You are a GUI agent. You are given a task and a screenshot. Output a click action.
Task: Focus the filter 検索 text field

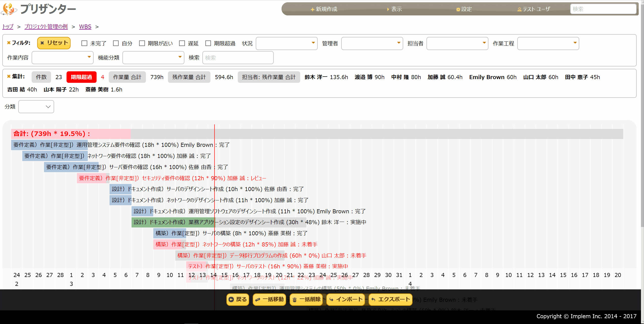238,58
